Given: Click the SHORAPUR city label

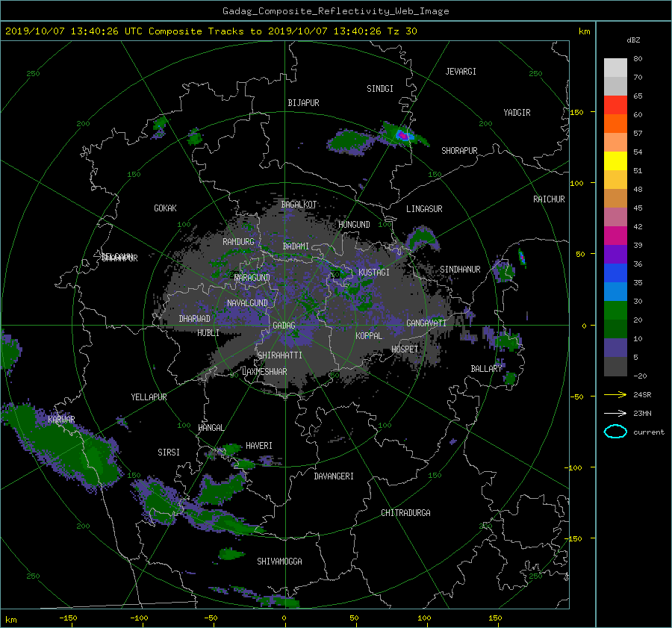Looking at the screenshot, I should click(459, 151).
